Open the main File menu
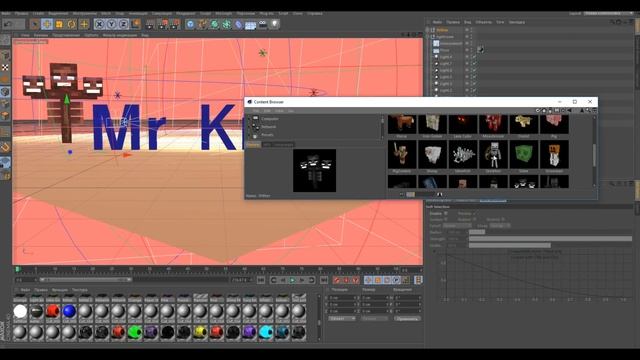 (6, 13)
